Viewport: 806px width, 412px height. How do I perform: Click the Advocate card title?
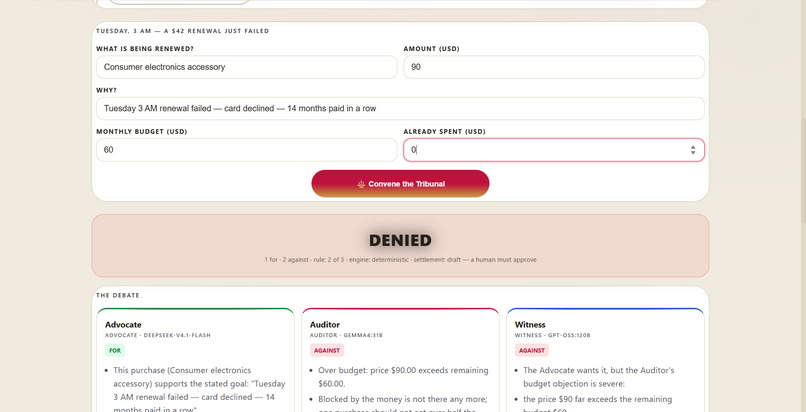click(123, 325)
